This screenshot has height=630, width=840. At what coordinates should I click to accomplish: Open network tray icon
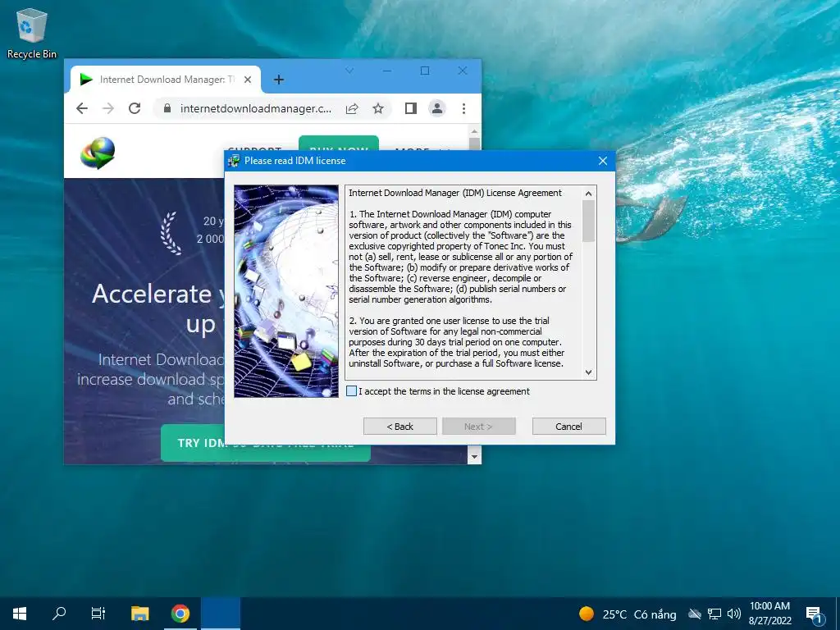[x=714, y=614]
